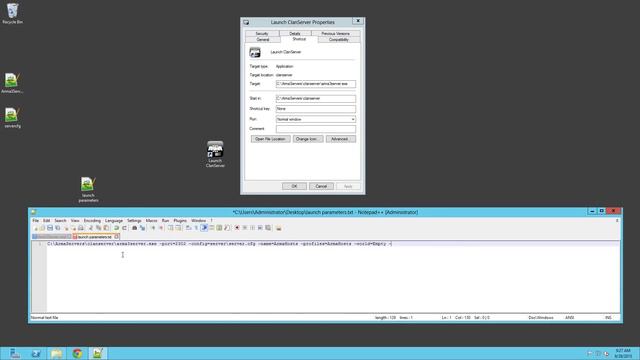Click the Open File Location button
This screenshot has width=640, height=360.
tap(270, 139)
